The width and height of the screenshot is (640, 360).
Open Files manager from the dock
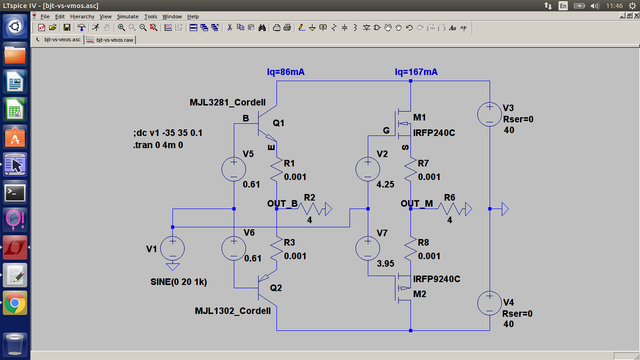tap(15, 54)
